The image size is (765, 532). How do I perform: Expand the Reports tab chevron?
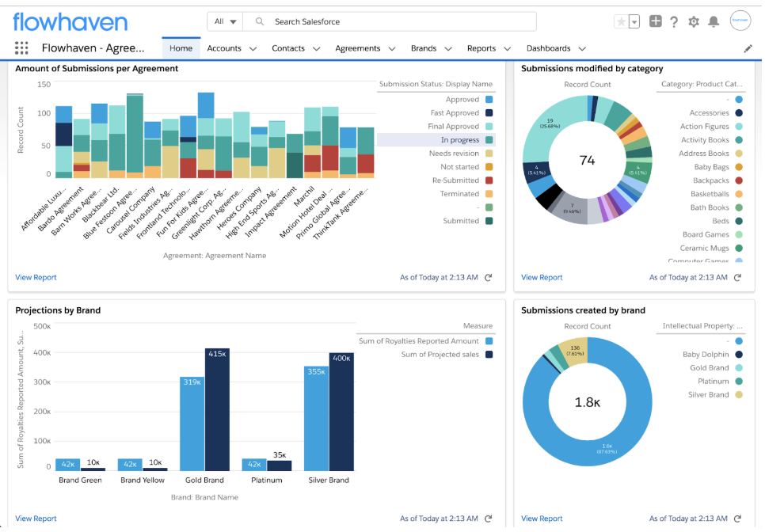pos(508,49)
